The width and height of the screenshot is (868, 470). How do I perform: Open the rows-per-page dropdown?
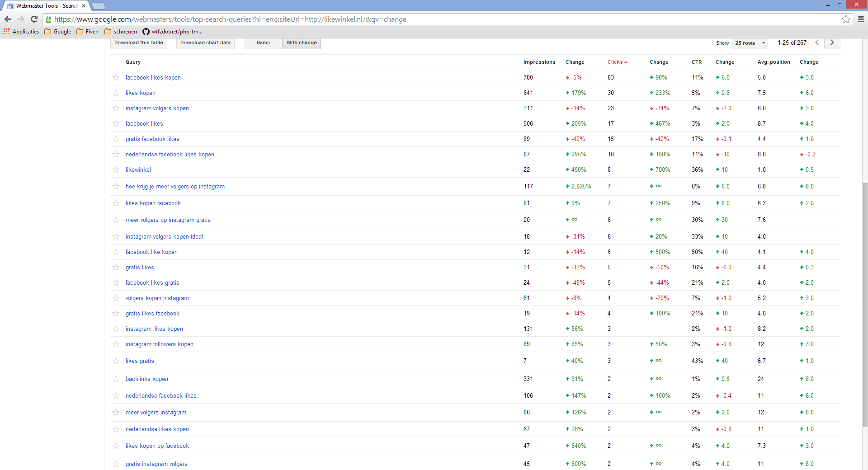[x=750, y=43]
